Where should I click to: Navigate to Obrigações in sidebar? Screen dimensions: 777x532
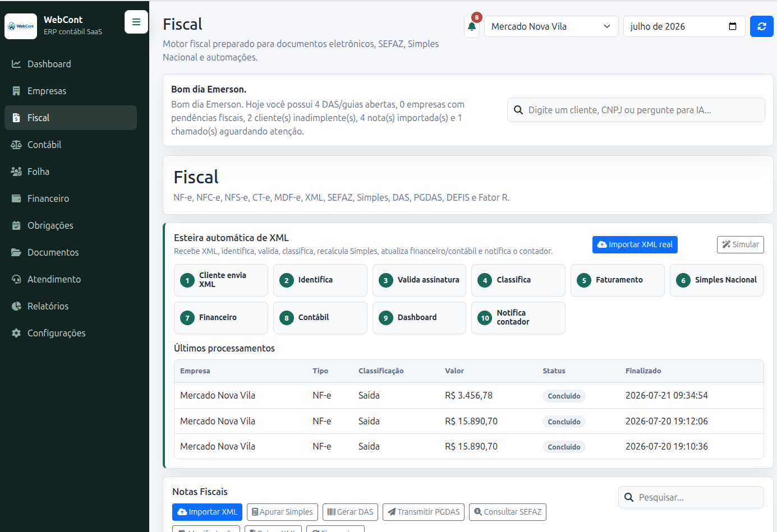pos(71,225)
